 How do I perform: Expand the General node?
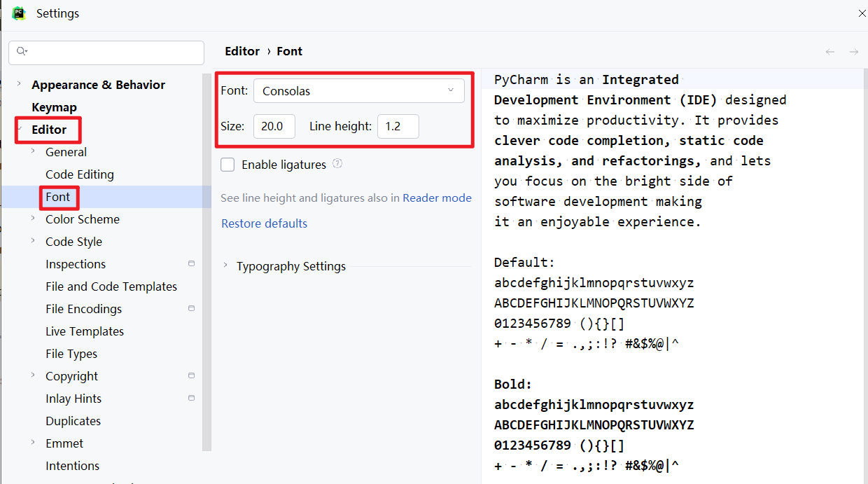pyautogui.click(x=32, y=151)
